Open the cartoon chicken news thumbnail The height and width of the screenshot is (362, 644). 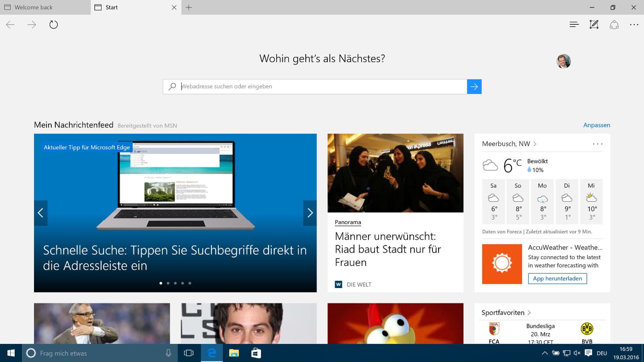(395, 323)
